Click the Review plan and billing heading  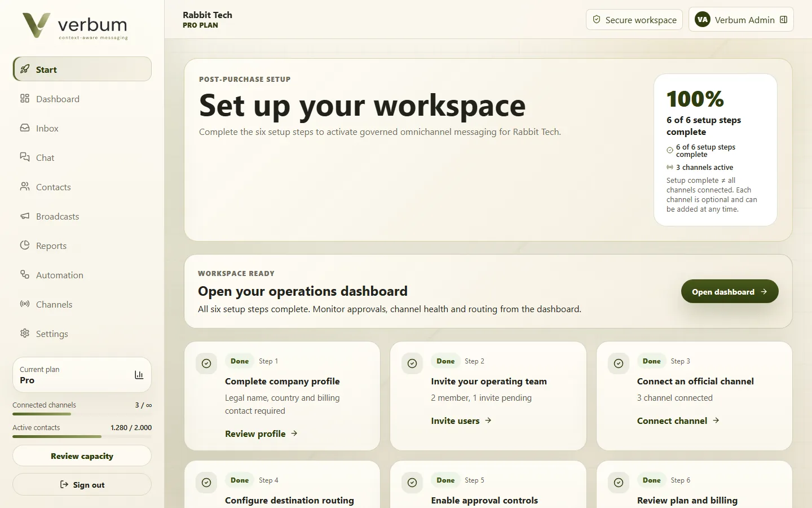point(687,501)
